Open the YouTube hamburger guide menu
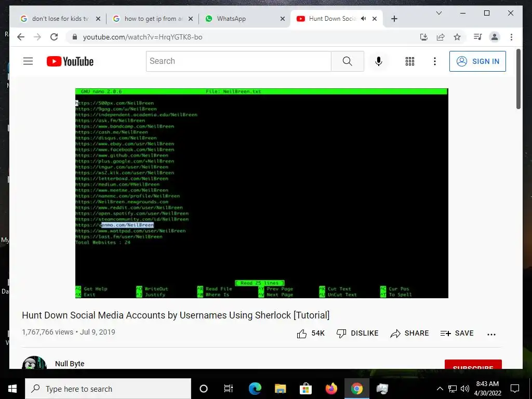 [x=28, y=61]
